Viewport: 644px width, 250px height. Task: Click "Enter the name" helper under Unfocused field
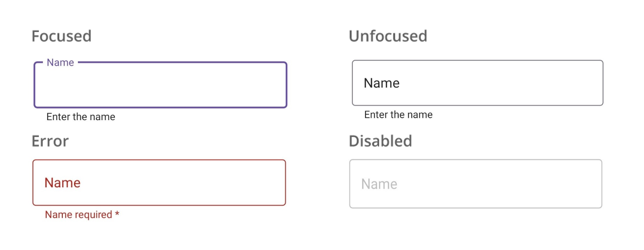(398, 115)
